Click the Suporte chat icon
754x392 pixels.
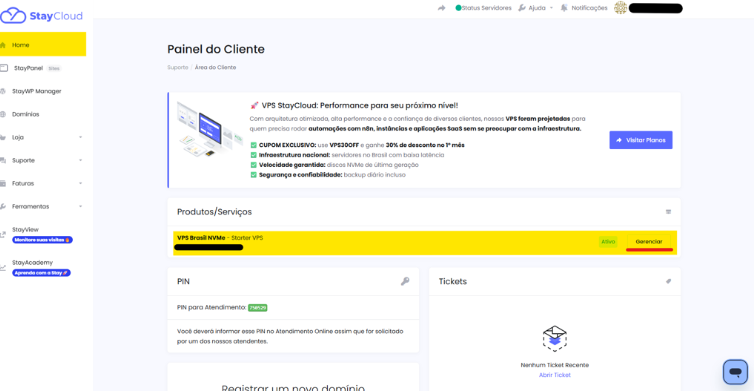tap(3, 160)
